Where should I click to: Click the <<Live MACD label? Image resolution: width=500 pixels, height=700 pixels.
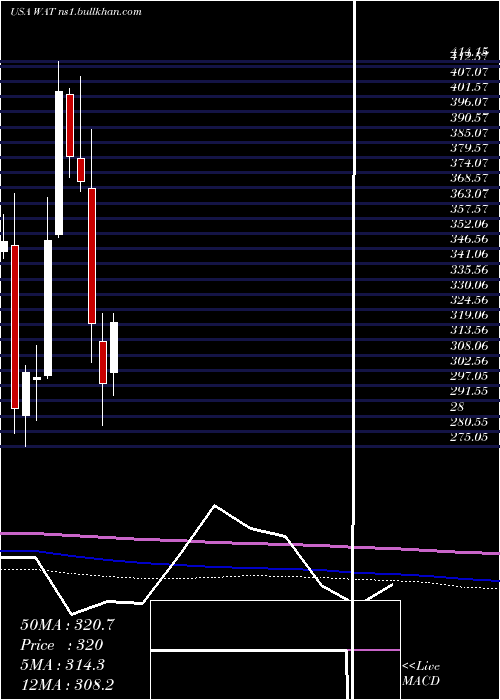click(x=421, y=673)
